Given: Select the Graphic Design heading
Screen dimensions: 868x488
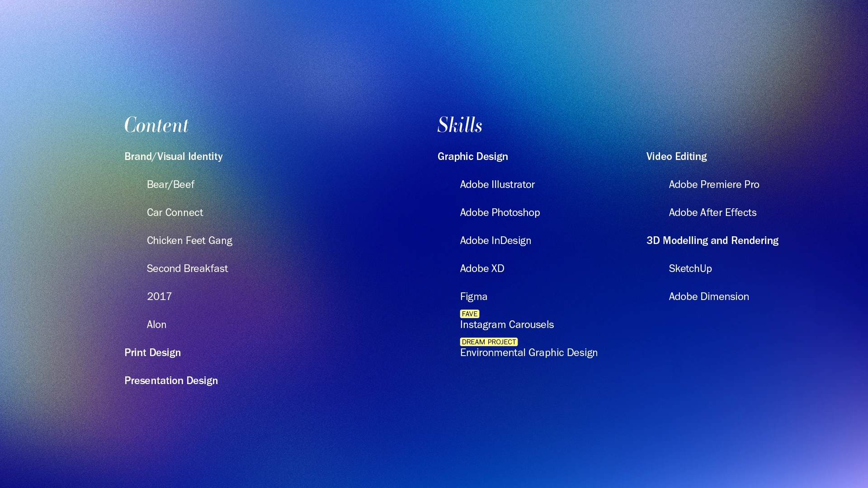Looking at the screenshot, I should [x=472, y=156].
